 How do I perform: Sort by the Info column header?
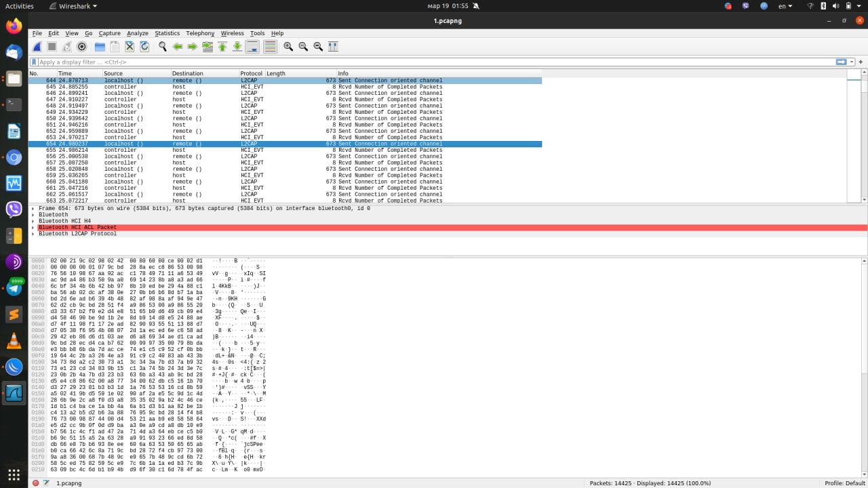point(591,73)
